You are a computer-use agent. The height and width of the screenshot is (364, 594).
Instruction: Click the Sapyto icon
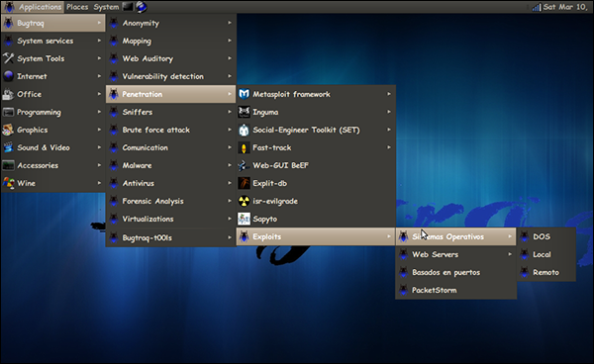point(244,219)
